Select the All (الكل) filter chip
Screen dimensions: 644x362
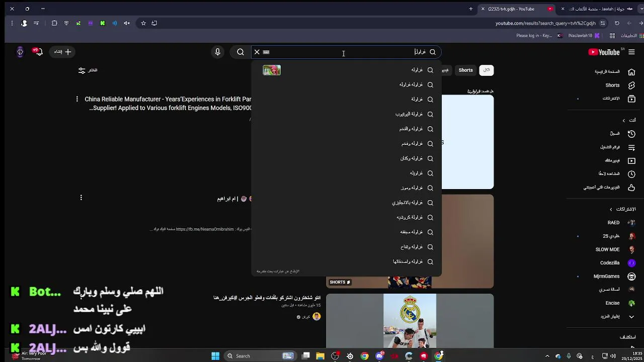pyautogui.click(x=487, y=70)
